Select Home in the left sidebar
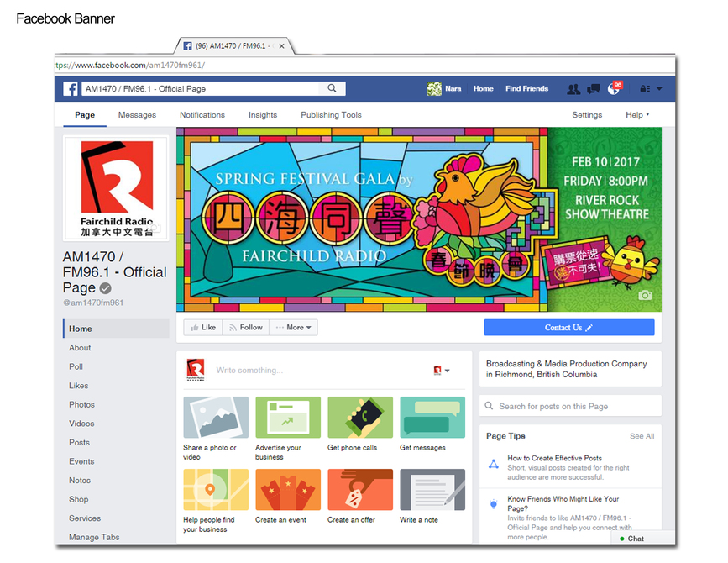The height and width of the screenshot is (563, 728). (116, 329)
